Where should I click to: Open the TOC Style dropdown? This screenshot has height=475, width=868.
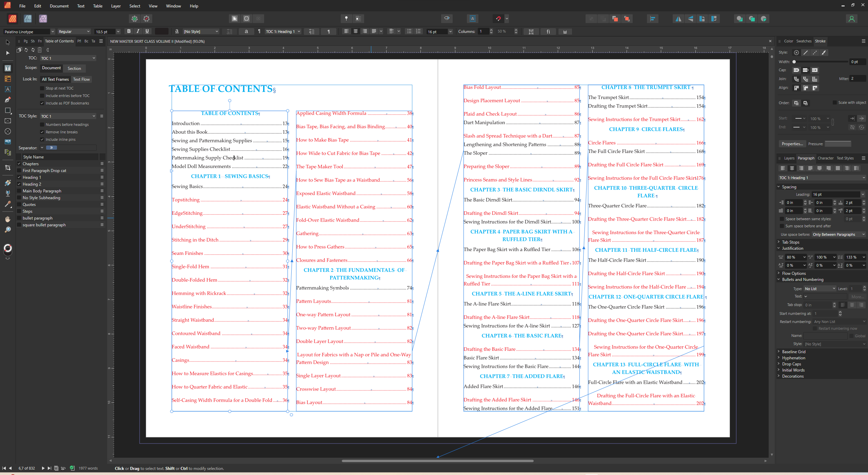(x=68, y=116)
